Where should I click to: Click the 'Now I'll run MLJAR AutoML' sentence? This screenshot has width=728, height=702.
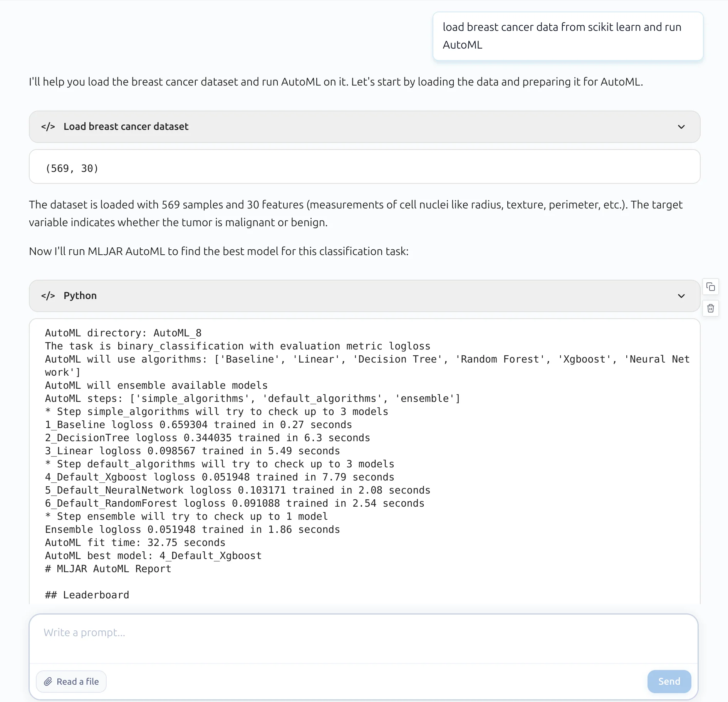(x=219, y=251)
